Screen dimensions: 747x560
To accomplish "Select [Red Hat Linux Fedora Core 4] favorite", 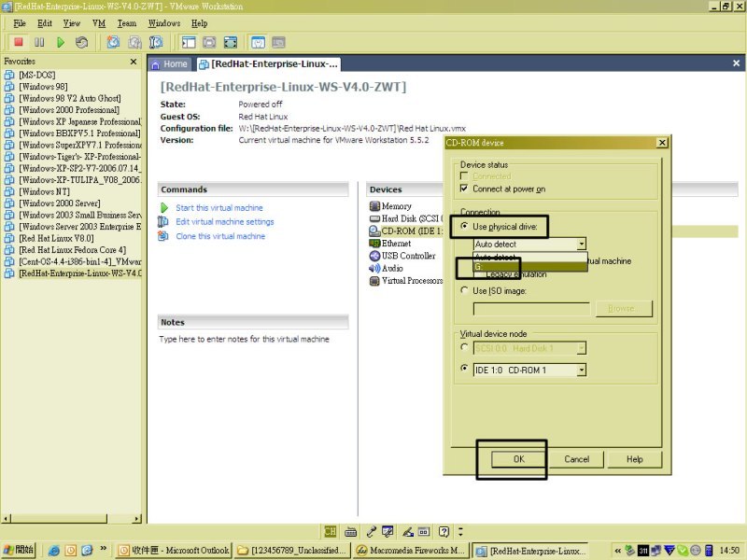I will 73,250.
